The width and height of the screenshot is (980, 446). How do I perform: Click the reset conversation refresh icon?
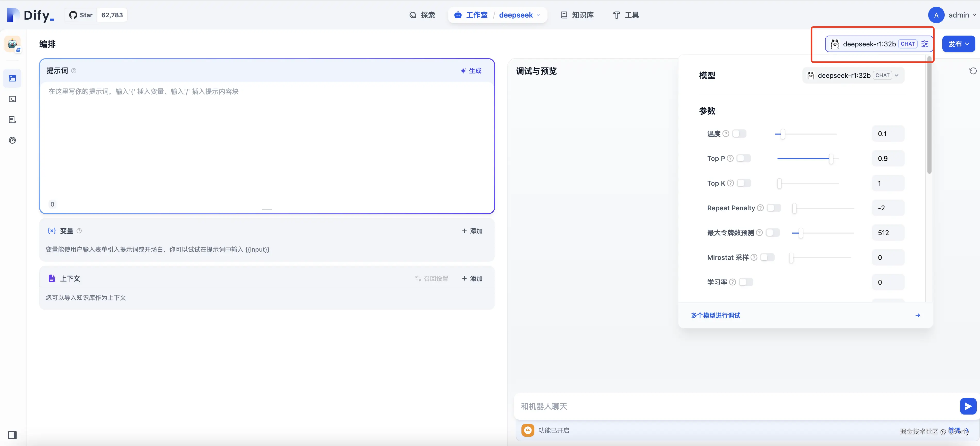973,71
